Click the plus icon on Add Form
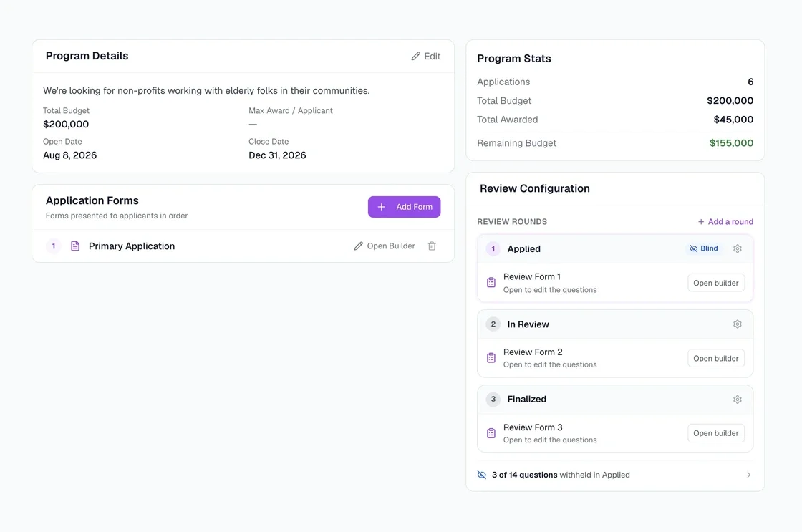Screen dimensions: 802x532 tap(382, 207)
